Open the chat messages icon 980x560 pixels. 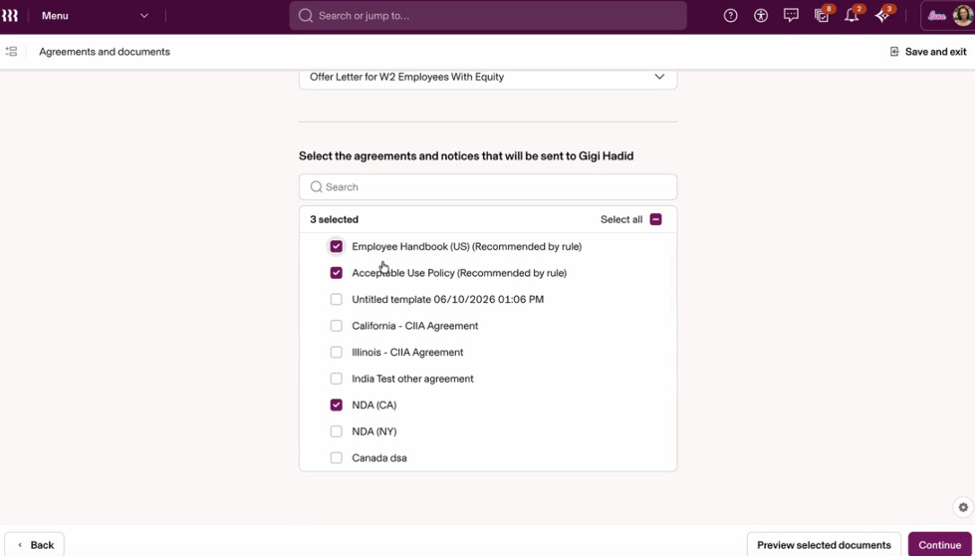point(791,16)
